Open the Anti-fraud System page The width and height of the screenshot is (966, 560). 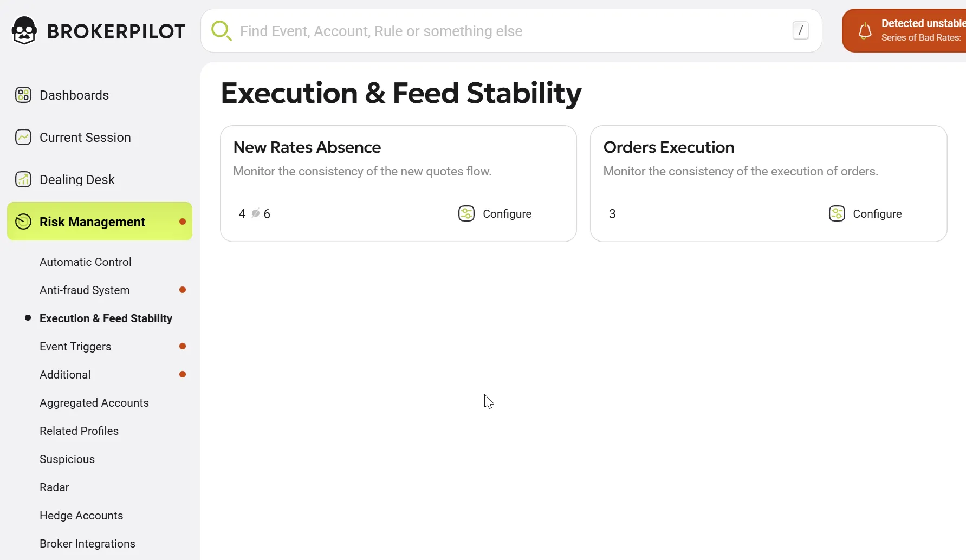tap(85, 290)
